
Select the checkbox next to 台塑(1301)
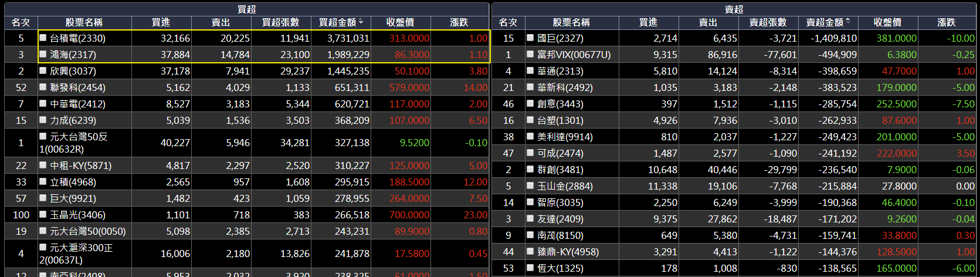pyautogui.click(x=530, y=120)
